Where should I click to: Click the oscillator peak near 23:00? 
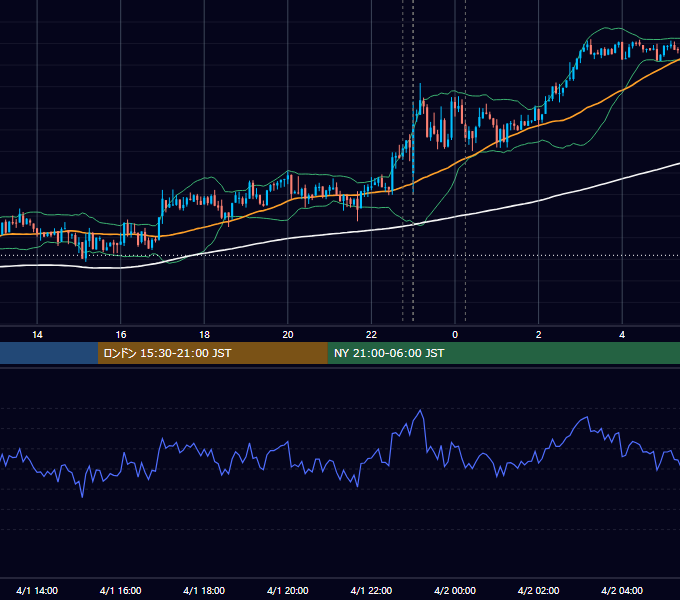click(420, 410)
